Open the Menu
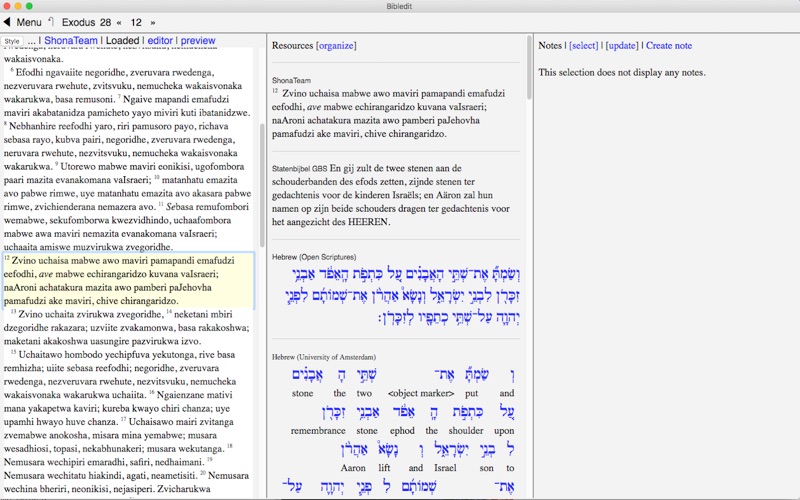The height and width of the screenshot is (500, 800). pyautogui.click(x=29, y=22)
